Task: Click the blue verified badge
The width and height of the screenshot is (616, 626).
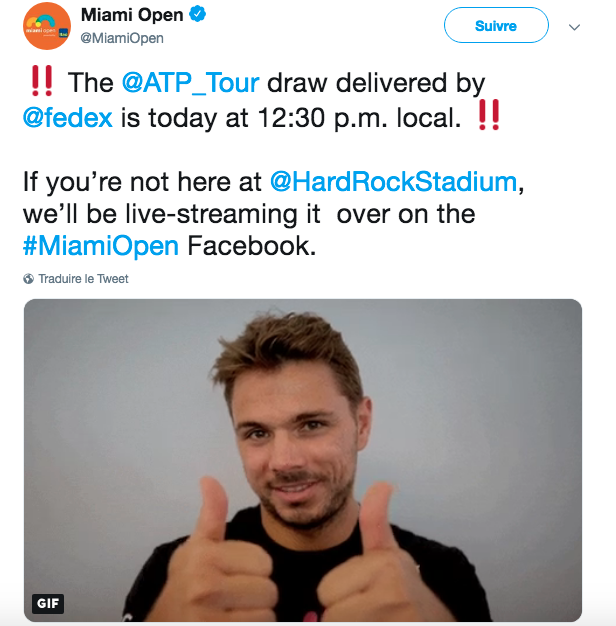Action: [x=198, y=14]
